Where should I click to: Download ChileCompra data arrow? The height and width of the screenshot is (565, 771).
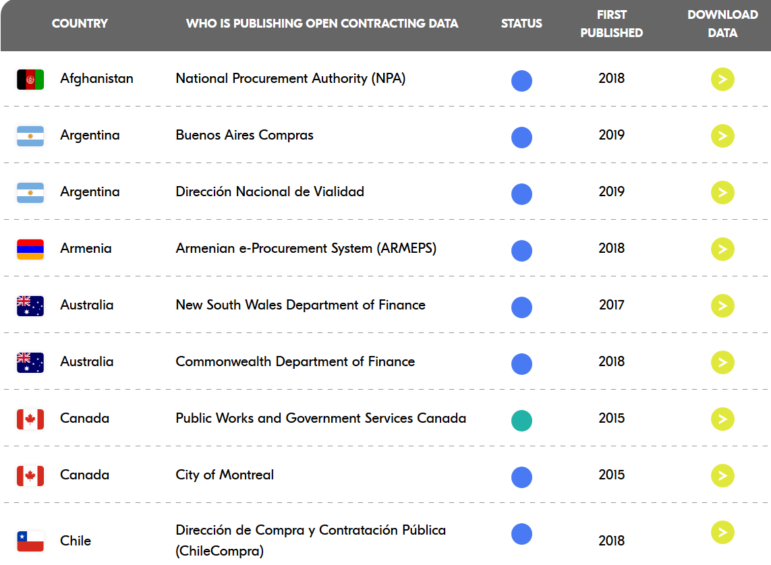click(722, 532)
